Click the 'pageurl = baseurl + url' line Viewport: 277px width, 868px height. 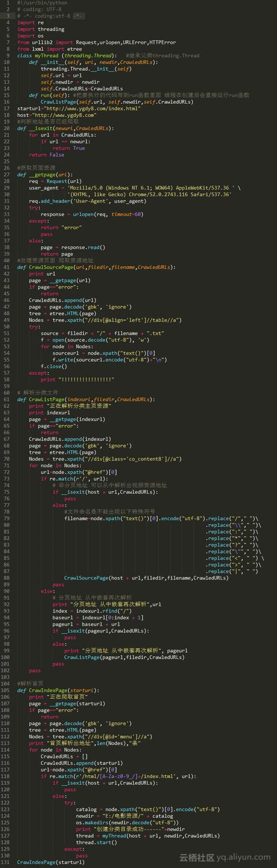click(86, 623)
